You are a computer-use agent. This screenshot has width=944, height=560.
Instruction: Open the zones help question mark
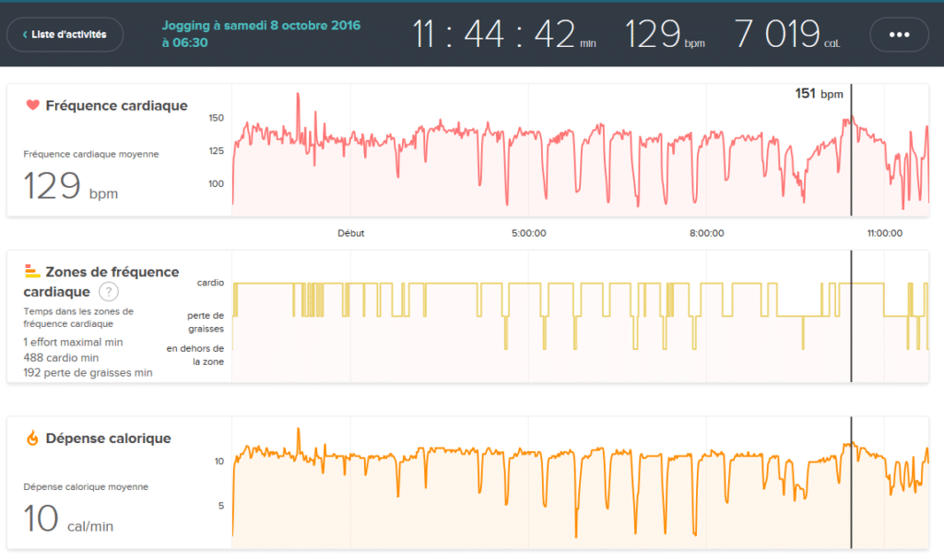tap(109, 292)
